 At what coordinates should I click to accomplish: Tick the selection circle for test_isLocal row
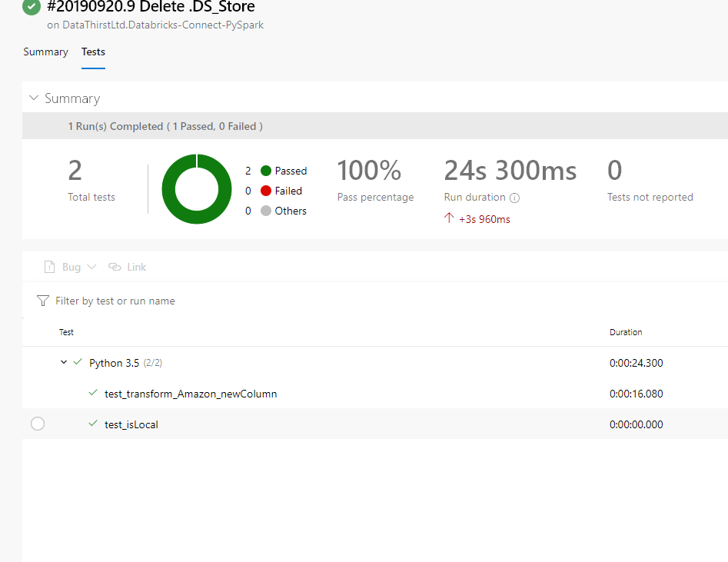pyautogui.click(x=38, y=424)
